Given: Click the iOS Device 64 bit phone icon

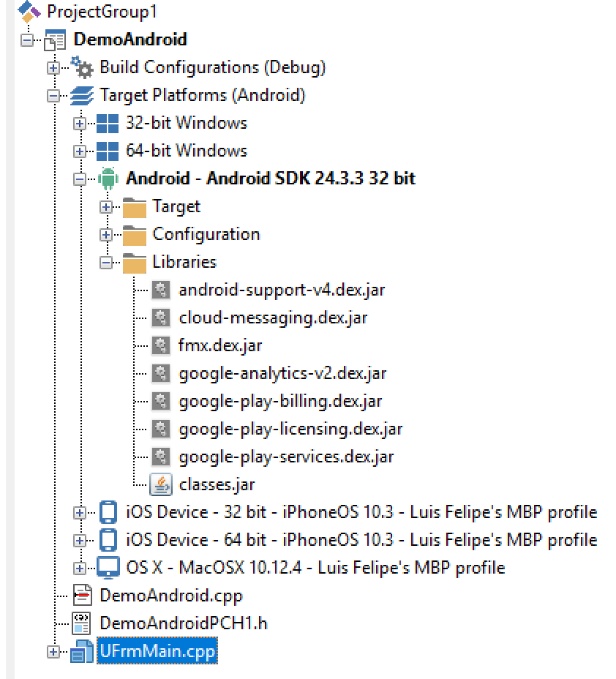Looking at the screenshot, I should pyautogui.click(x=108, y=540).
